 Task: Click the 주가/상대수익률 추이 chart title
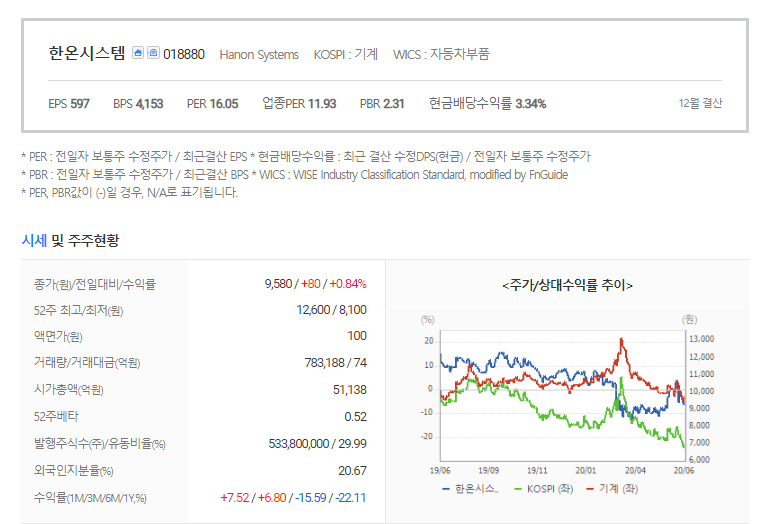[567, 285]
